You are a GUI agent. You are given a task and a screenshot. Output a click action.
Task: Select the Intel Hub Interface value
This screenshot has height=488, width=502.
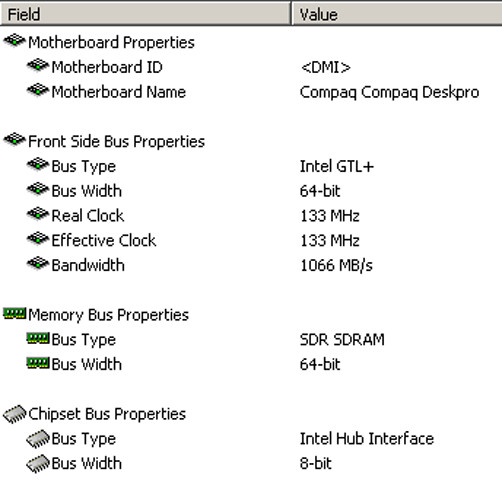(367, 439)
